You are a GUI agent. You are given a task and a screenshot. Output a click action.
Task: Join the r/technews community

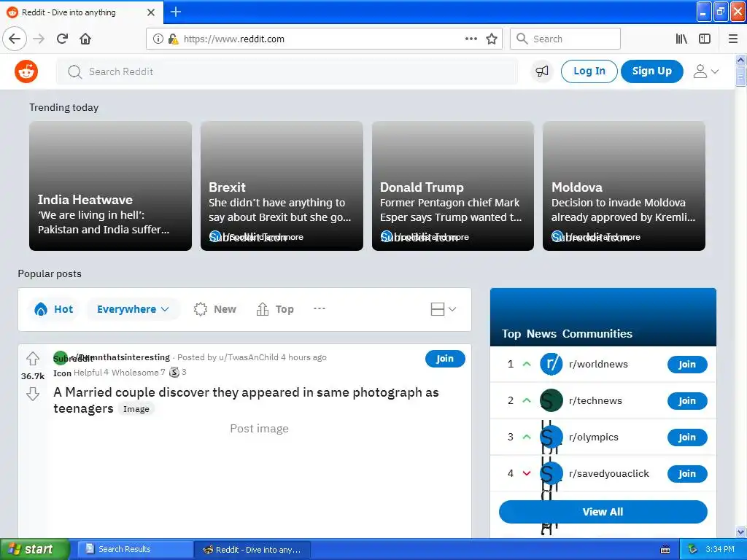687,401
